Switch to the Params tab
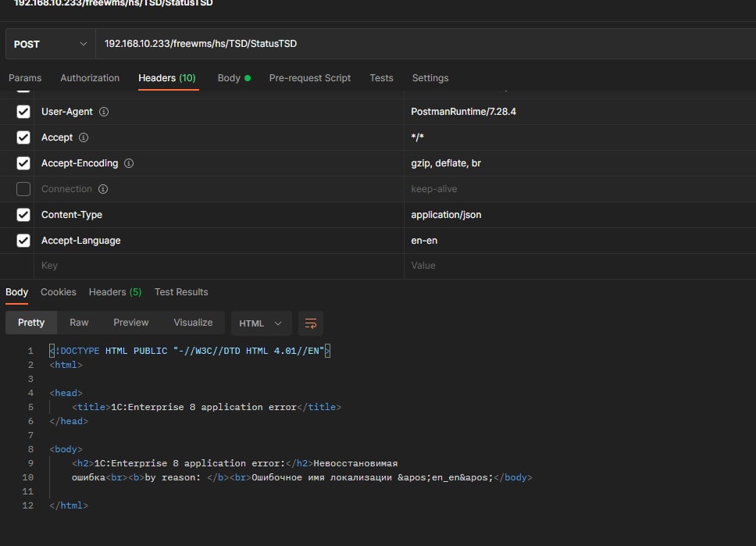Screen dimensions: 756x546 point(25,78)
